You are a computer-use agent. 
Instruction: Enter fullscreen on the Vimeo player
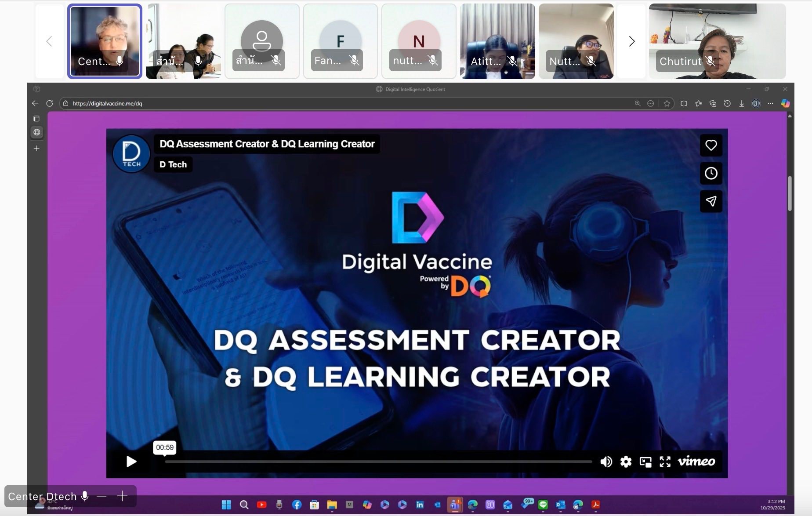click(x=665, y=461)
